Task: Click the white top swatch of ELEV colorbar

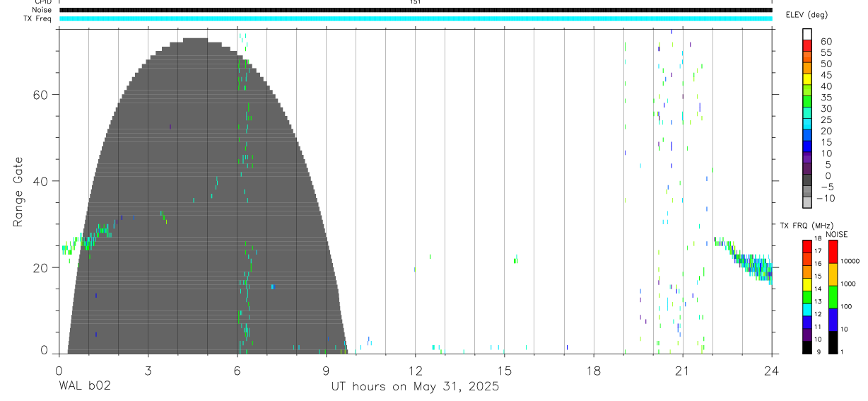Action: pyautogui.click(x=807, y=35)
